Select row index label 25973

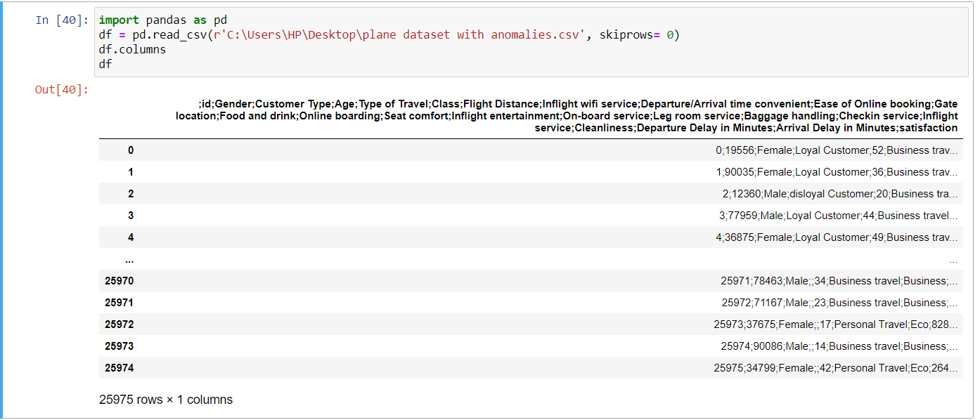pyautogui.click(x=120, y=346)
